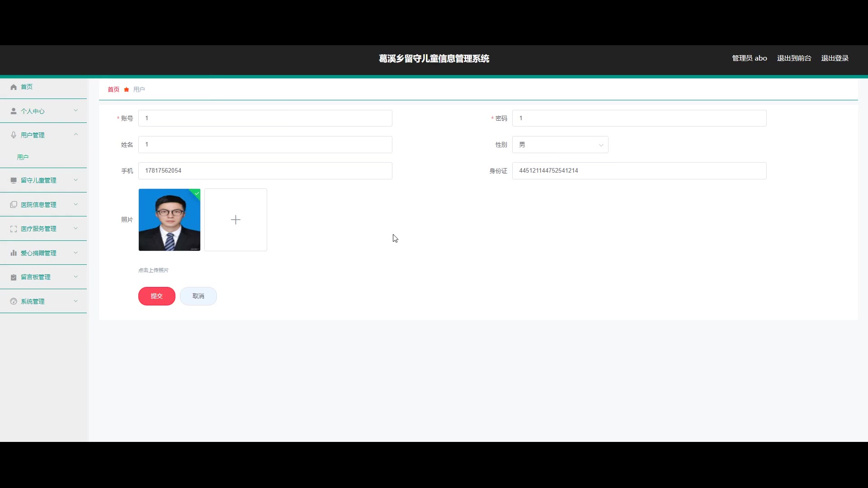Click the plus icon to upload photo

(x=236, y=220)
